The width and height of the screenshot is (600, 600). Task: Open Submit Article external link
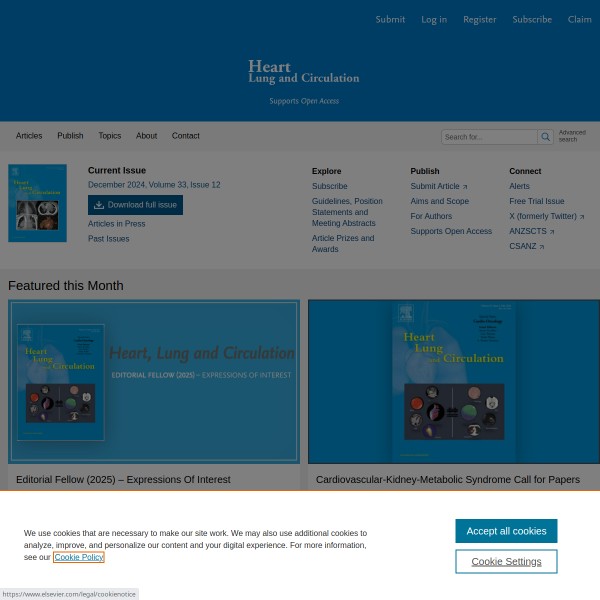click(x=438, y=186)
